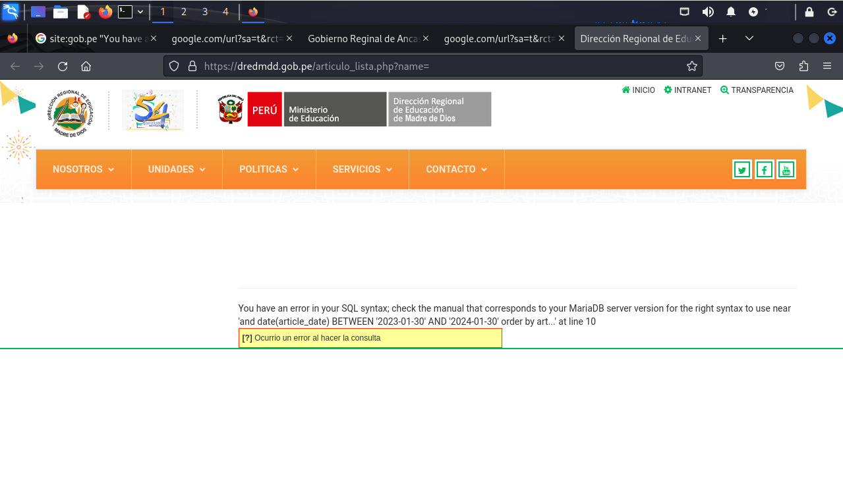
Task: Click the URL address bar field
Action: (x=435, y=66)
